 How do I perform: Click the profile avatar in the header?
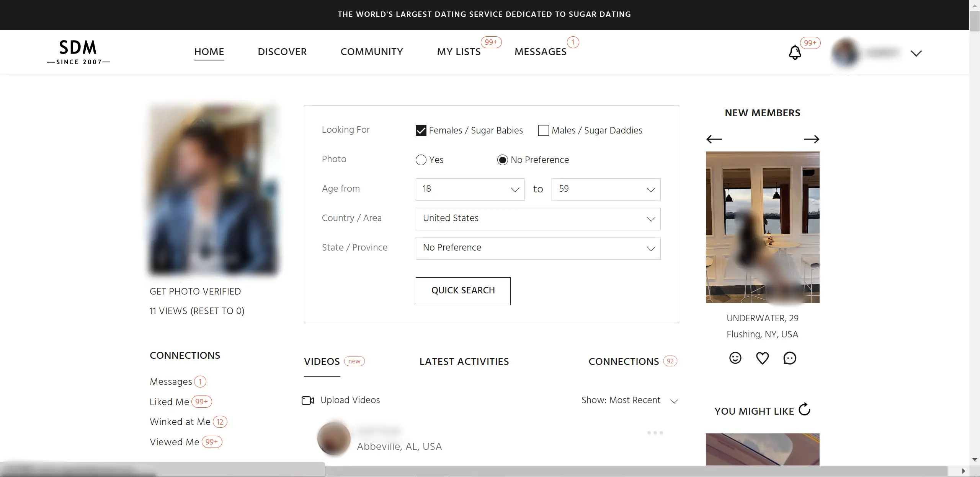point(845,53)
